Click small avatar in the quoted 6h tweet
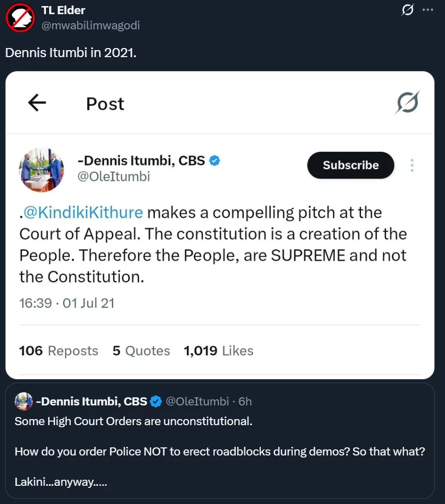This screenshot has height=504, width=445. tap(24, 401)
